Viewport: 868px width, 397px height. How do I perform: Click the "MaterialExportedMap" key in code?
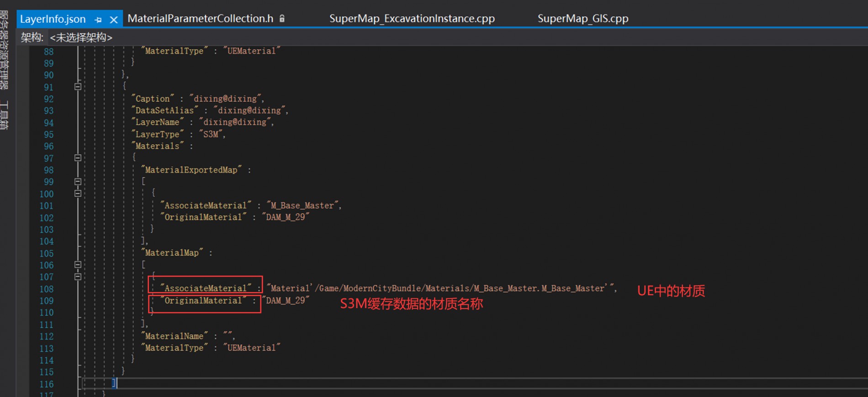(x=191, y=170)
